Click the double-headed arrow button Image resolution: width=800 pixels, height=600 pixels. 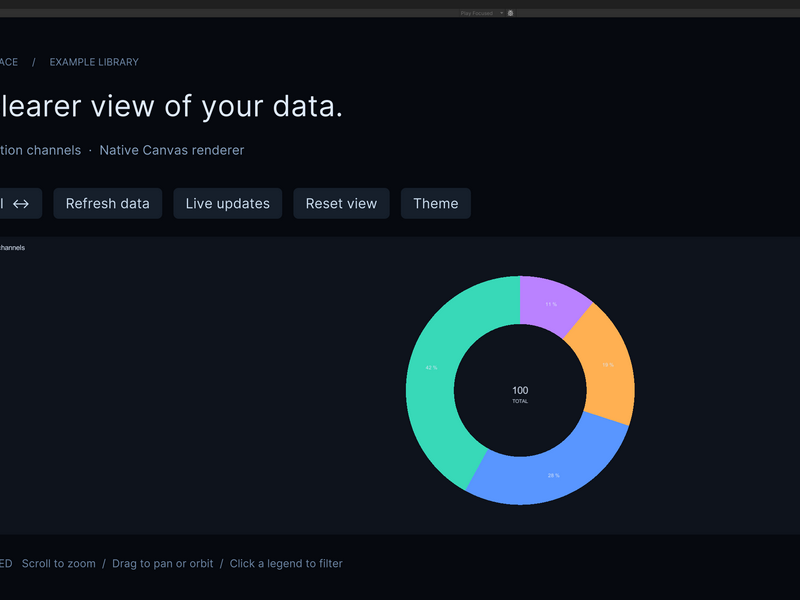20,204
